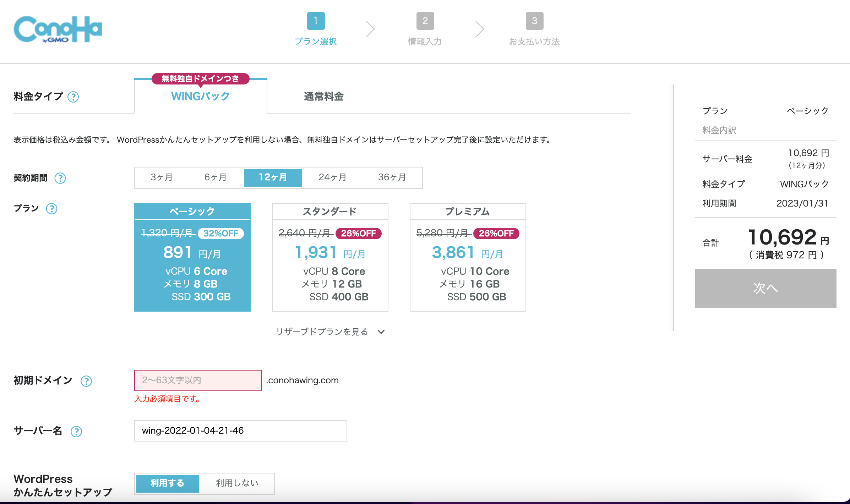
Task: Select the スタンダード plan card
Action: [330, 257]
